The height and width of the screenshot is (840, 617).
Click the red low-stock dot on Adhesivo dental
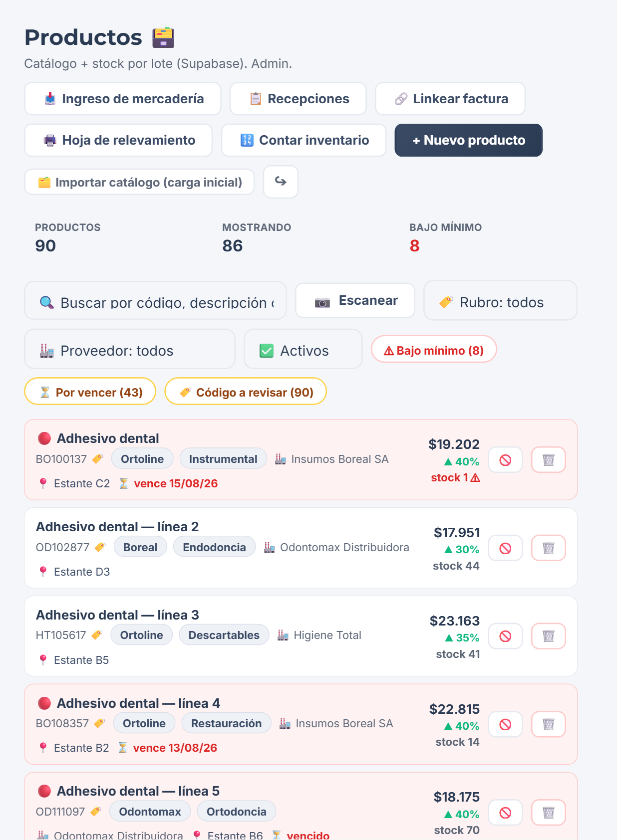pyautogui.click(x=44, y=438)
